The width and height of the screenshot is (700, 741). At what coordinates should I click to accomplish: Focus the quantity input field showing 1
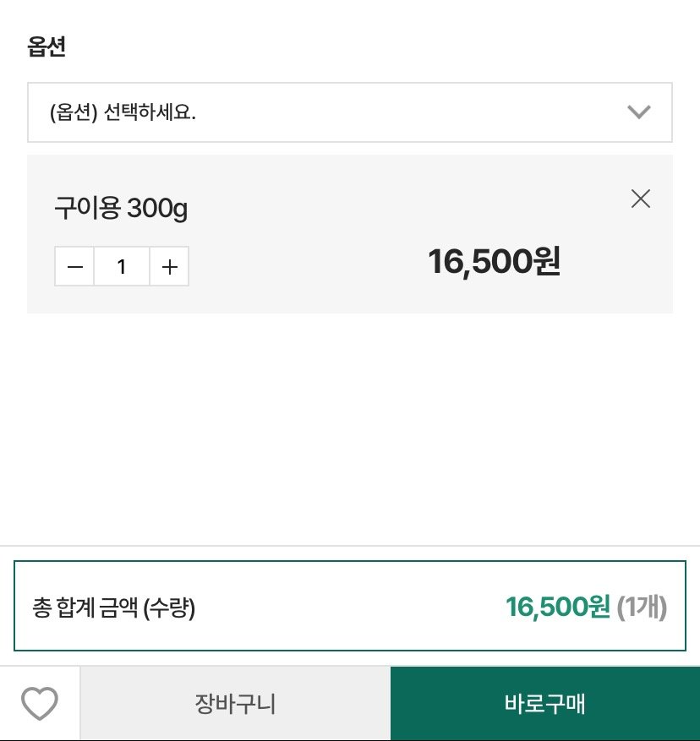point(122,267)
